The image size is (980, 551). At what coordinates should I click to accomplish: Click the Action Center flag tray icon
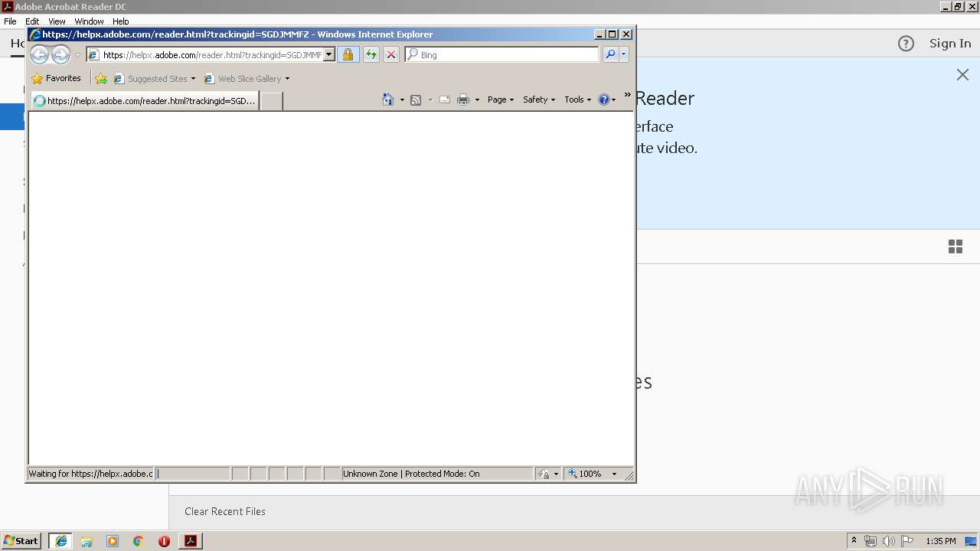click(907, 541)
